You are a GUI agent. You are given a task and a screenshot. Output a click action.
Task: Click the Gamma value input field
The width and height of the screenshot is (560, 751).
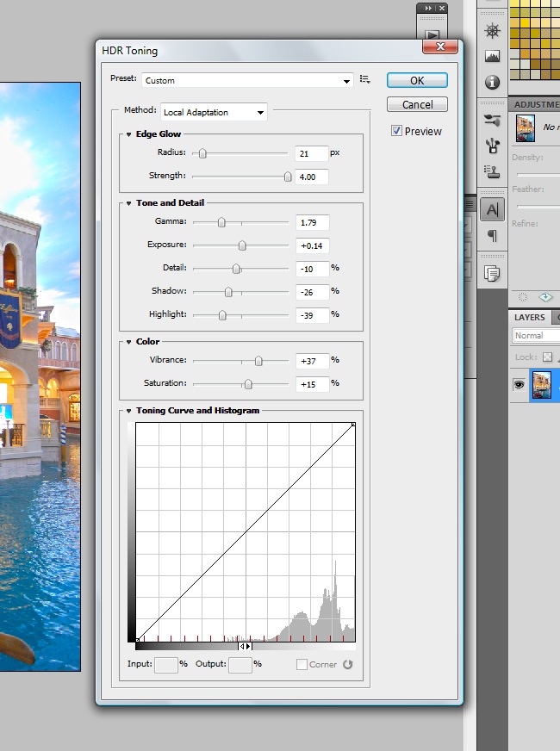point(312,223)
